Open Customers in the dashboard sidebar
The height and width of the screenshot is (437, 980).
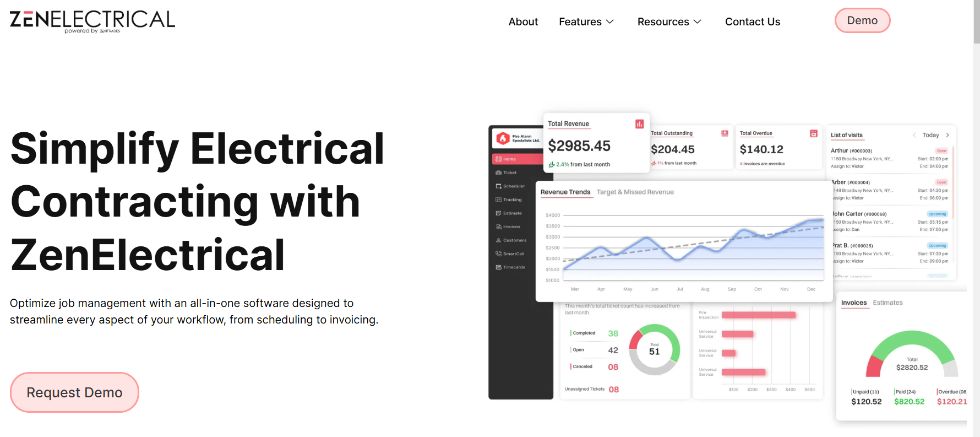coord(511,240)
